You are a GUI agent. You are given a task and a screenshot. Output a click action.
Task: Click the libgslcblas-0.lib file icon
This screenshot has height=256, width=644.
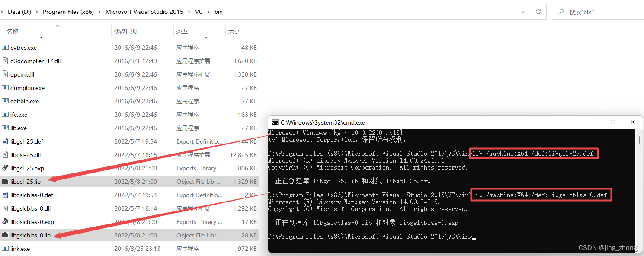pos(5,235)
